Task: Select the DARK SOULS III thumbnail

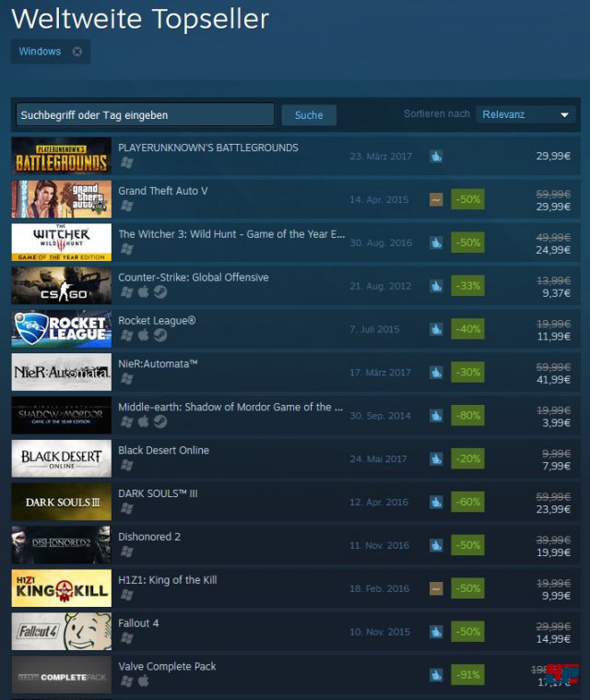Action: point(62,502)
